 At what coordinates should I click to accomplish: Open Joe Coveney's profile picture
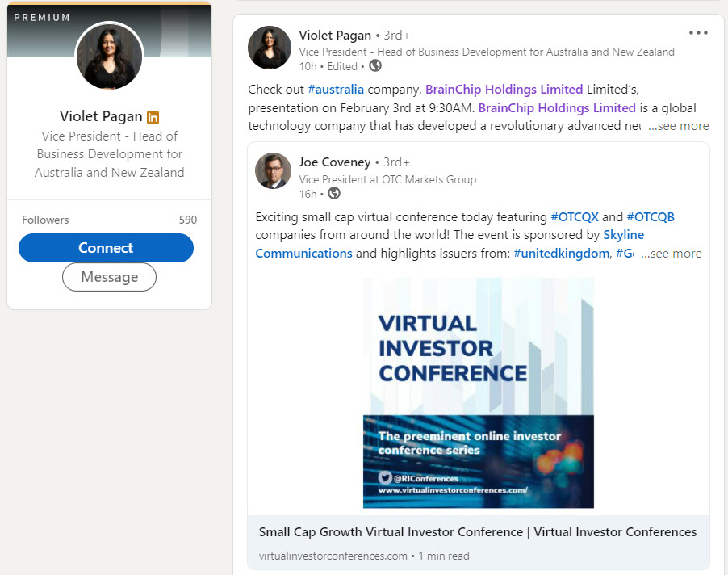pyautogui.click(x=273, y=170)
